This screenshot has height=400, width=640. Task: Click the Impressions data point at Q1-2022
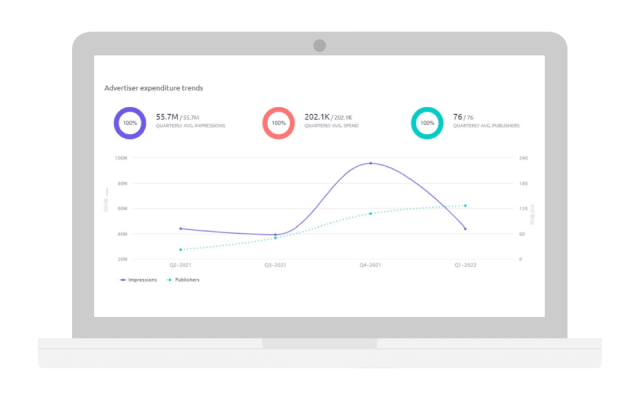pos(465,229)
